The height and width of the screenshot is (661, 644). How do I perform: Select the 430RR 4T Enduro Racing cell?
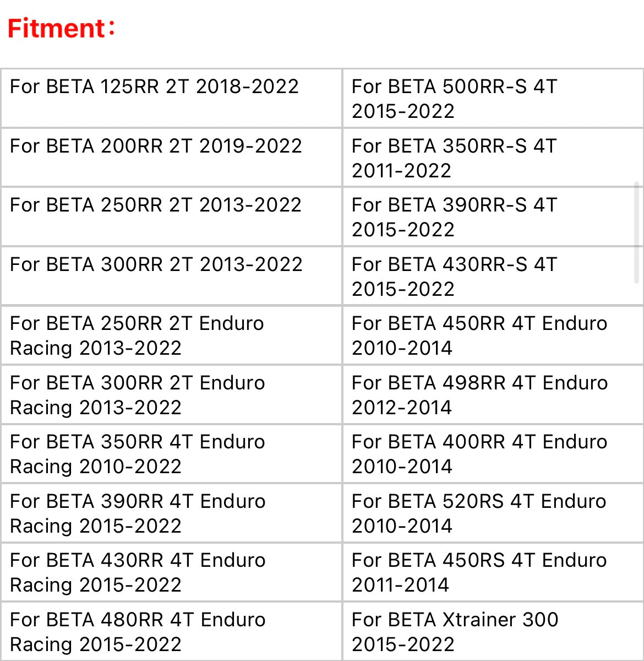171,572
